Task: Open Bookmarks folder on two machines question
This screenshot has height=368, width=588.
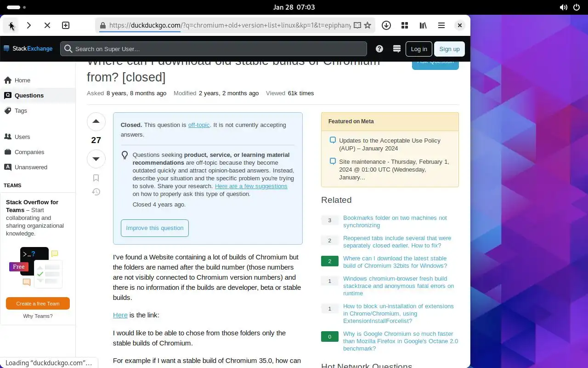Action: tap(395, 222)
